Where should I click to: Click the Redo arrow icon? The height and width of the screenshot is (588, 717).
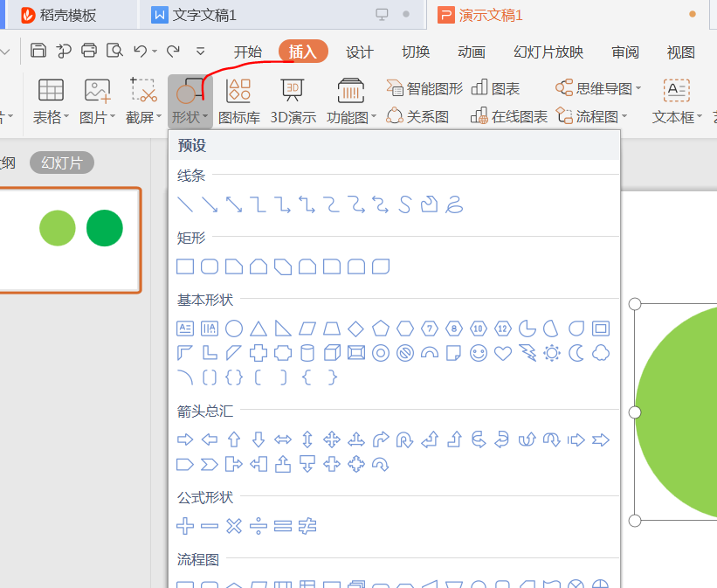click(173, 51)
